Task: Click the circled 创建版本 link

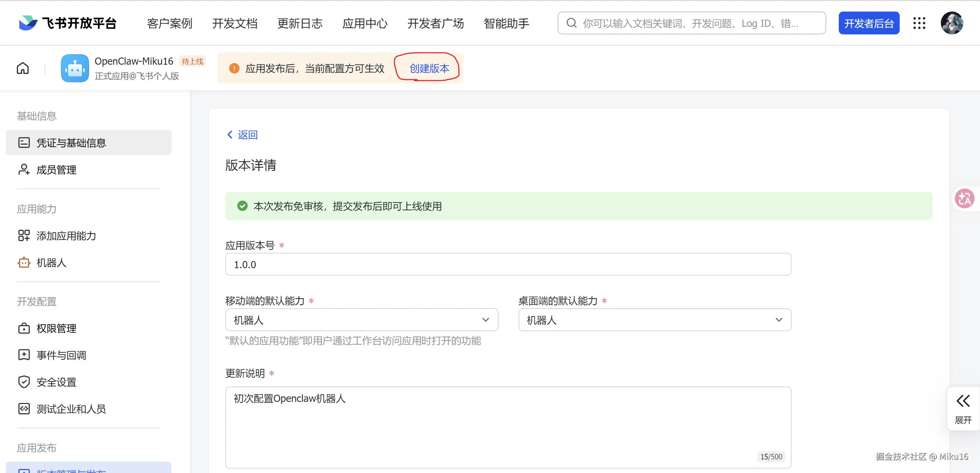Action: 429,68
